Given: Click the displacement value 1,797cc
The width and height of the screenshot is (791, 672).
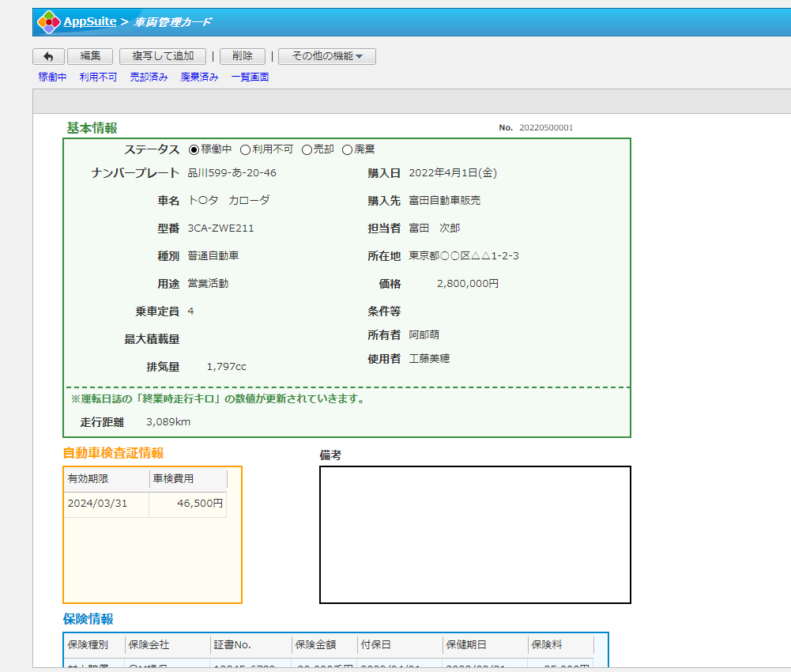Looking at the screenshot, I should 227,367.
